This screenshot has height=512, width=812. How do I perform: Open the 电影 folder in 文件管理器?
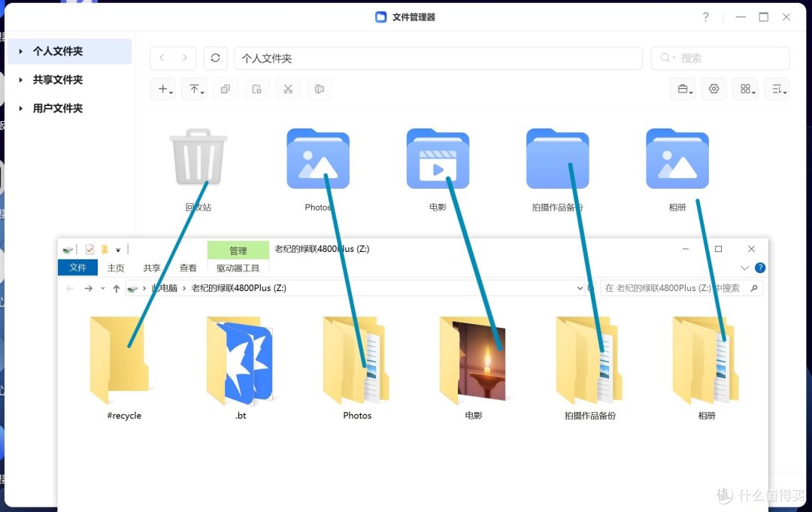pyautogui.click(x=438, y=159)
